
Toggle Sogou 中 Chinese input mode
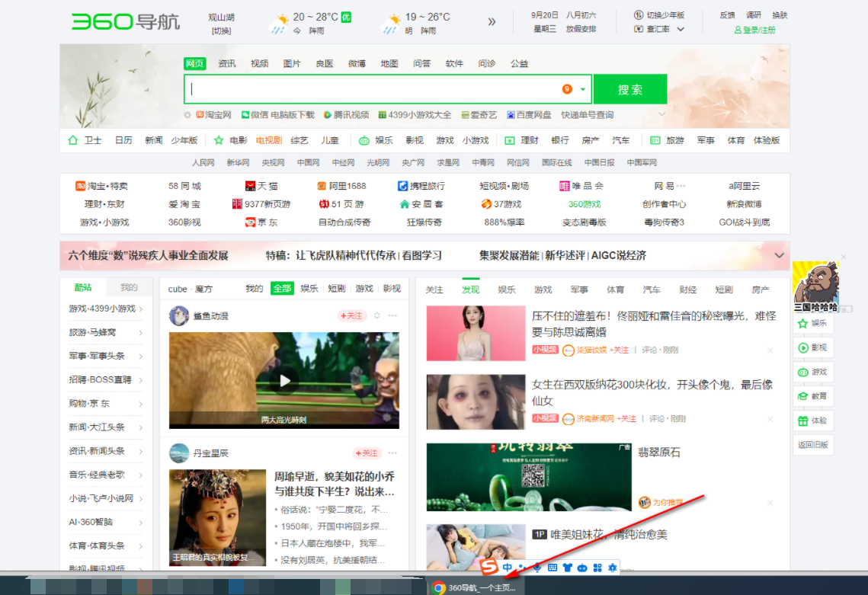pyautogui.click(x=507, y=568)
